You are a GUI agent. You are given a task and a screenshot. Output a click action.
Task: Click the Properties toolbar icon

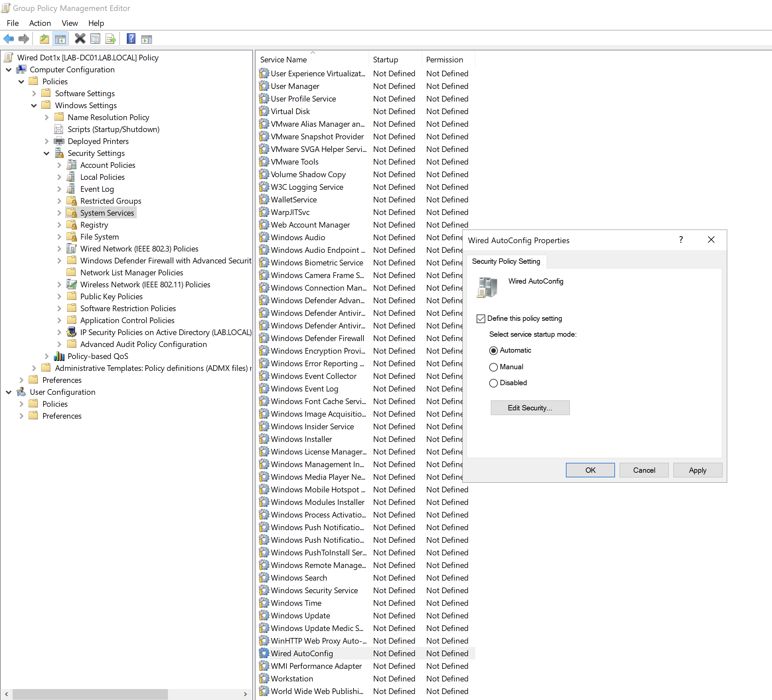pyautogui.click(x=95, y=39)
